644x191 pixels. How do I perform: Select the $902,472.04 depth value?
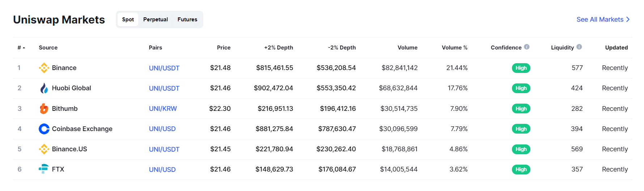tap(274, 88)
